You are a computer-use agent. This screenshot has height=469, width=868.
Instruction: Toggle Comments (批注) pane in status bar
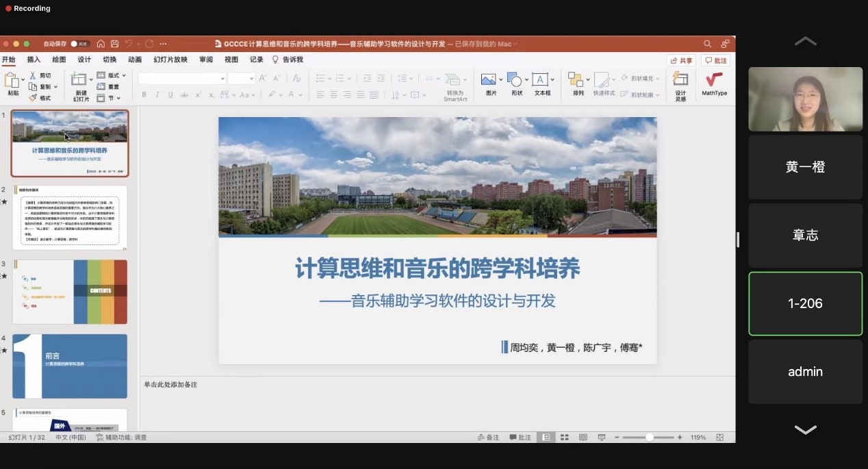point(520,438)
